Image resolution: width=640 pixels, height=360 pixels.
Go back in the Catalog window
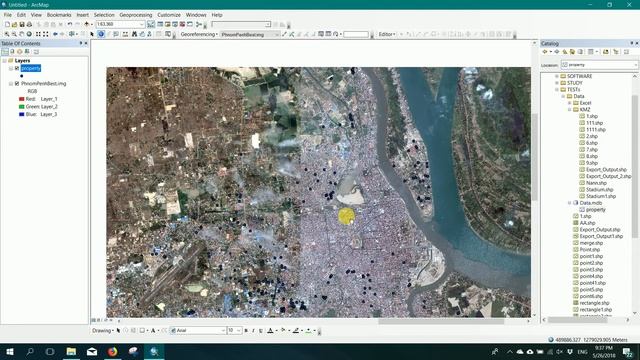[x=545, y=52]
